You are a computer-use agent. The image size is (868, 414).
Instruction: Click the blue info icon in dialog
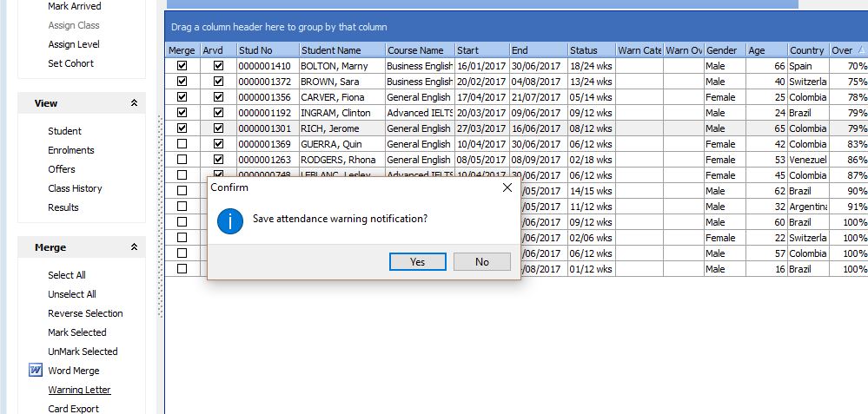click(229, 220)
